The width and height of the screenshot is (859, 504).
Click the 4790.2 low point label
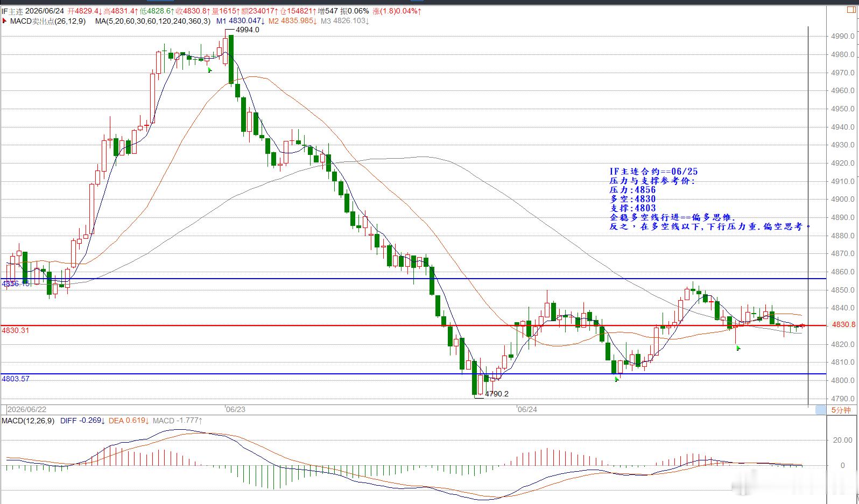point(497,394)
